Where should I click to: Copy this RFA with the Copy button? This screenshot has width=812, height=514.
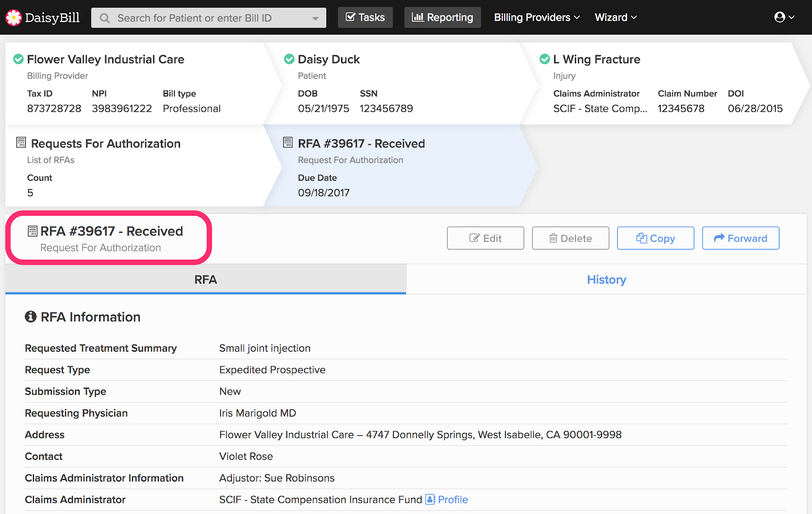click(656, 238)
